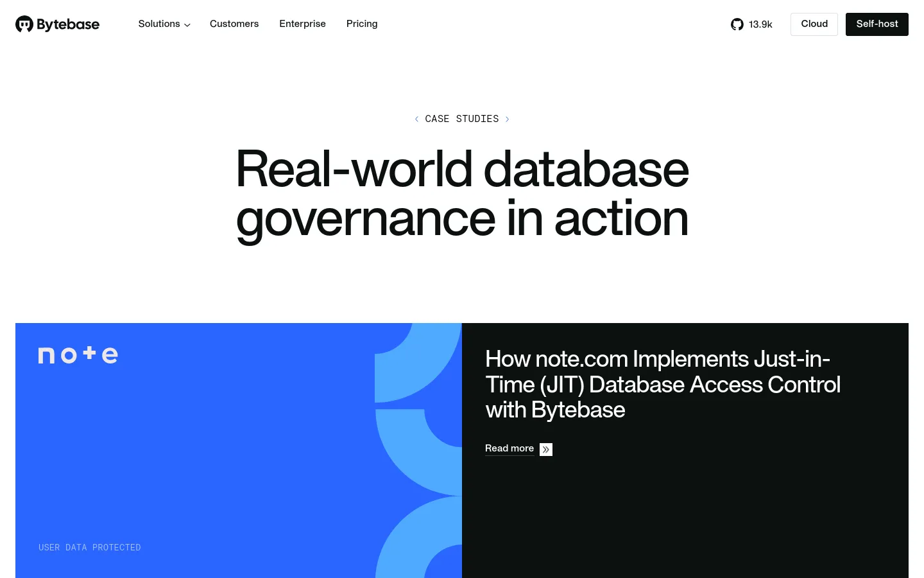Open the GitHub icon link
The image size is (924, 578).
(737, 24)
